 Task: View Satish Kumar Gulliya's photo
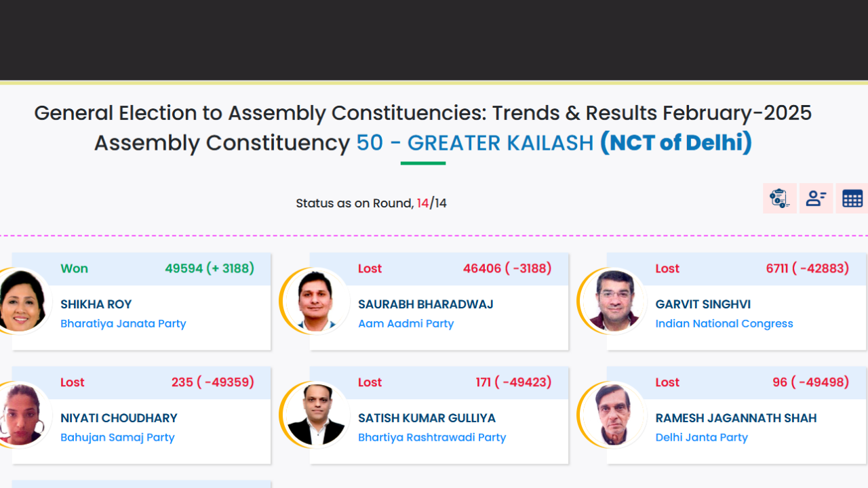(x=317, y=415)
